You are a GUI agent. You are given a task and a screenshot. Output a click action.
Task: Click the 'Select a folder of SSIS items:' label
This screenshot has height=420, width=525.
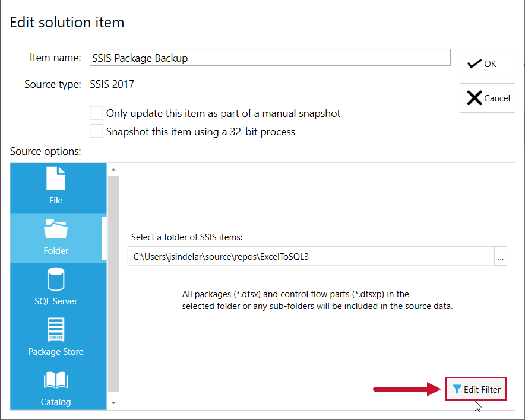[187, 237]
